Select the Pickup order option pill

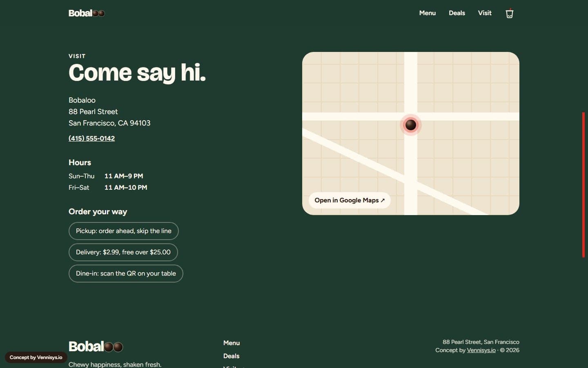(124, 231)
